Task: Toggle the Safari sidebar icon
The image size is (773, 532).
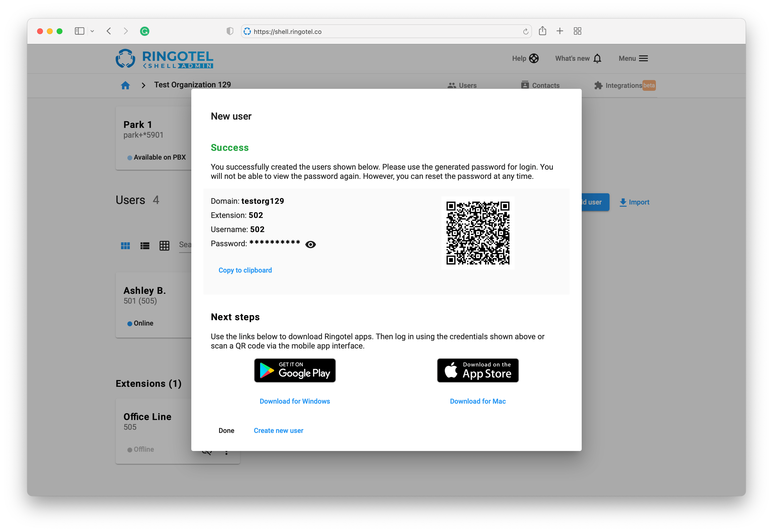Action: tap(79, 31)
